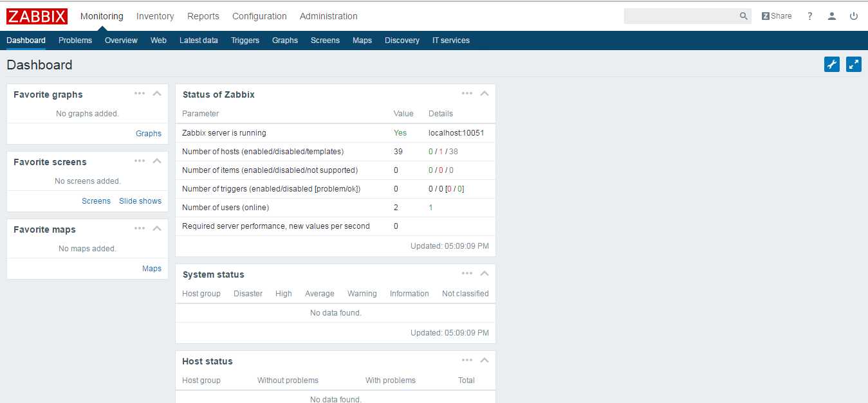
Task: Click the 'Disaster' column header
Action: click(248, 294)
